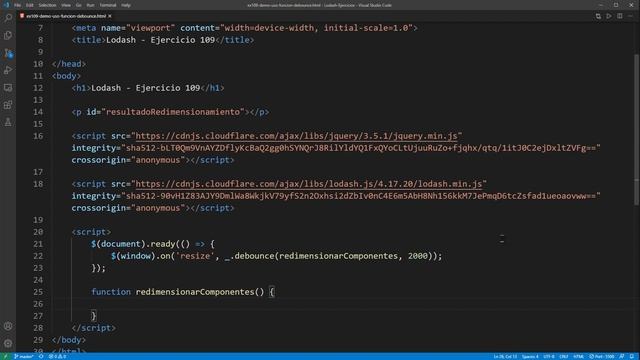The height and width of the screenshot is (360, 640).
Task: Click the jQuery integrity sha512 hash
Action: (x=361, y=148)
